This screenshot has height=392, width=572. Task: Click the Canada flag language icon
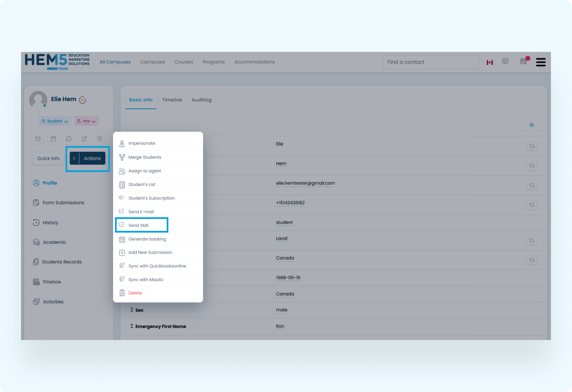click(x=490, y=62)
